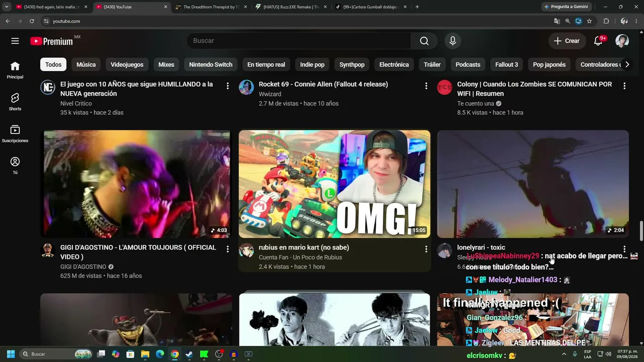Open the notifications bell

tap(598, 41)
